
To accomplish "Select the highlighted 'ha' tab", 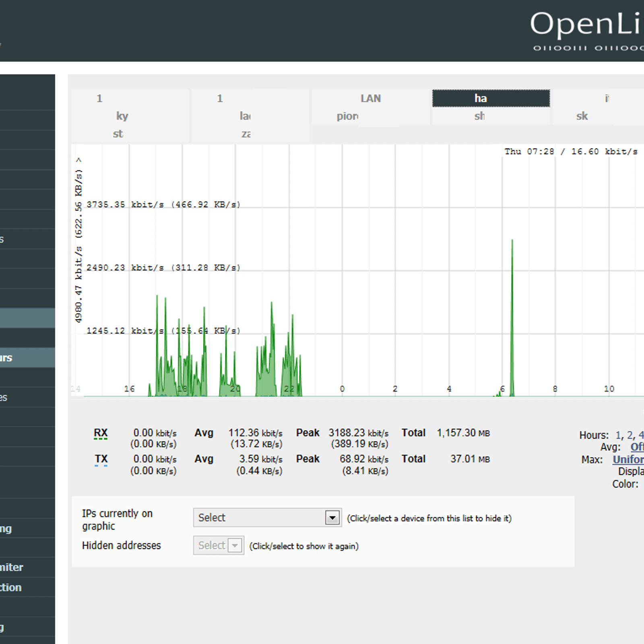I will (491, 98).
